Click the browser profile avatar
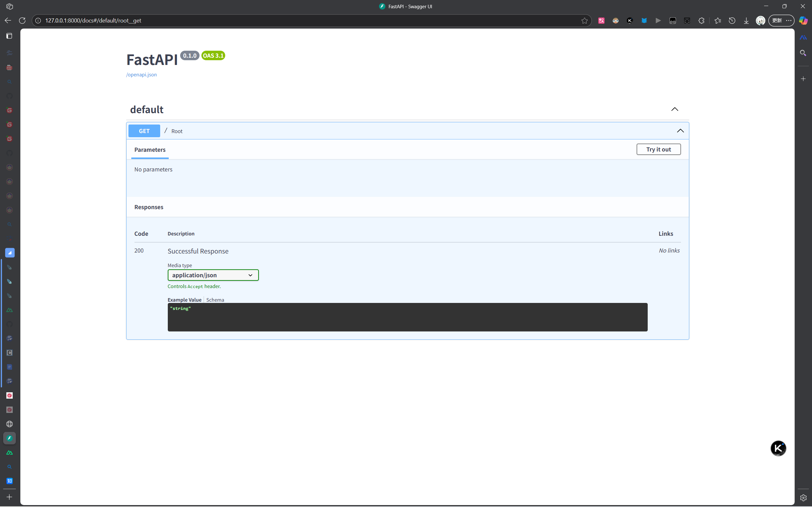Viewport: 812px width, 507px height. 761,21
